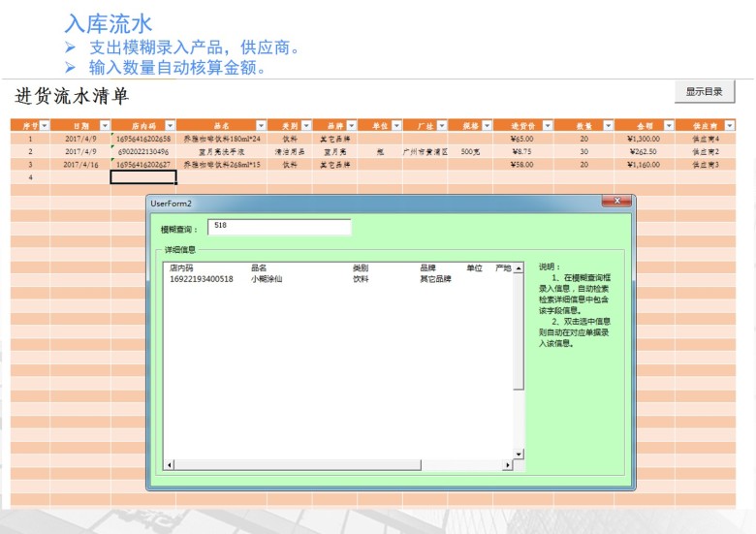Click the amount cell ¥1,300.00
The image size is (756, 534).
click(x=645, y=139)
